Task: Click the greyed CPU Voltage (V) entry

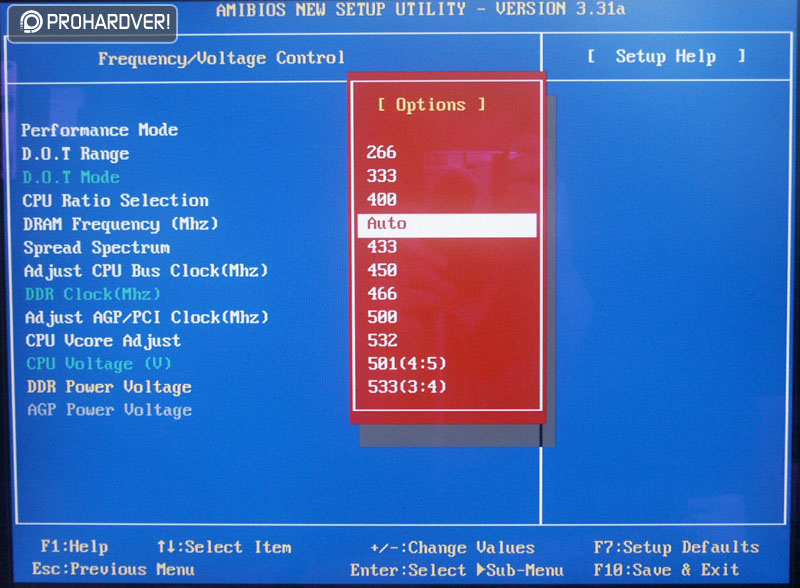Action: tap(99, 364)
